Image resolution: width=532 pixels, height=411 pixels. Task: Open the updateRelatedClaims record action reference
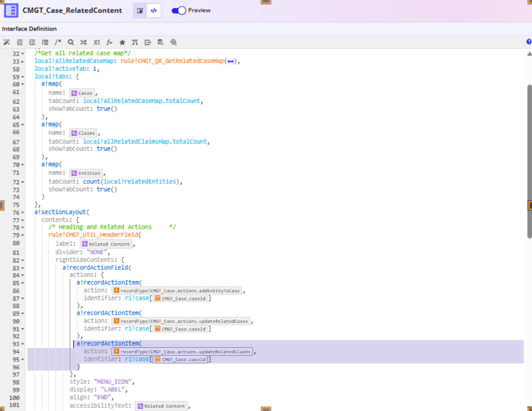(x=182, y=352)
